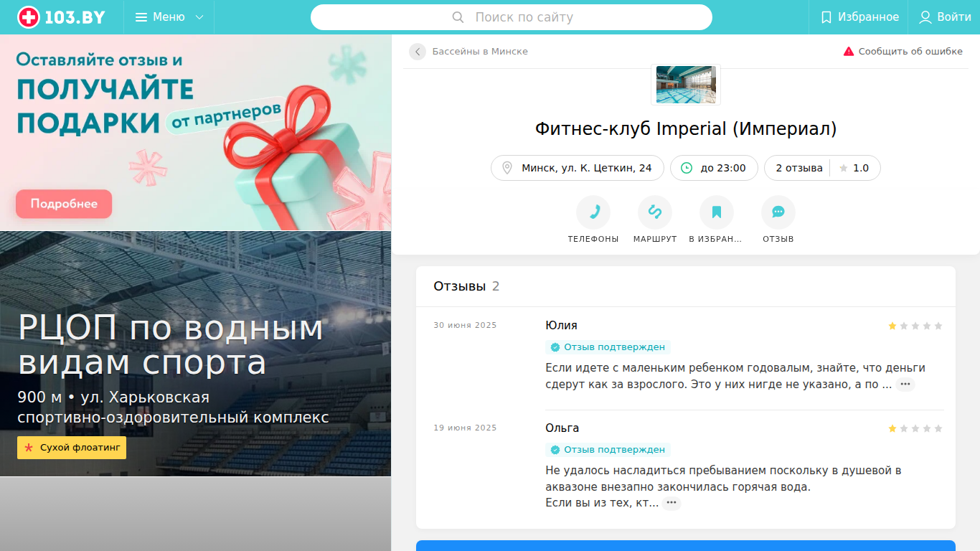Click the Отзывы 2 section heading
This screenshot has height=551, width=980.
[466, 286]
